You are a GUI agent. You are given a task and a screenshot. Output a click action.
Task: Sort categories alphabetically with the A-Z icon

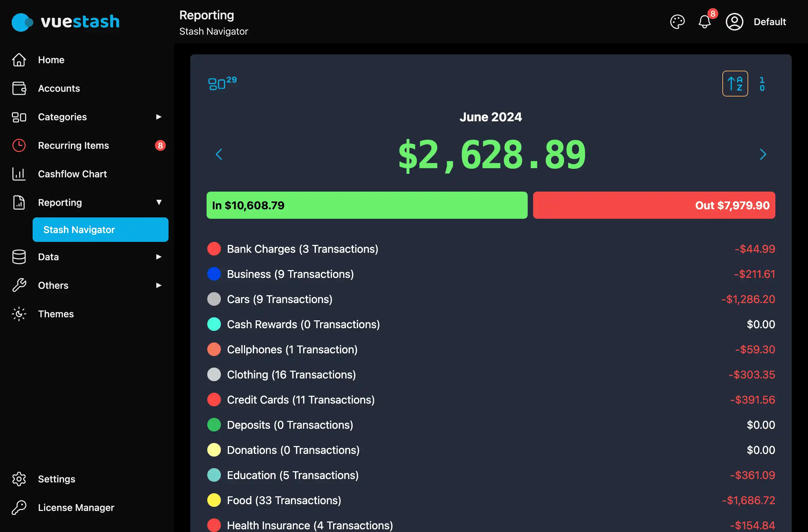[x=735, y=83]
